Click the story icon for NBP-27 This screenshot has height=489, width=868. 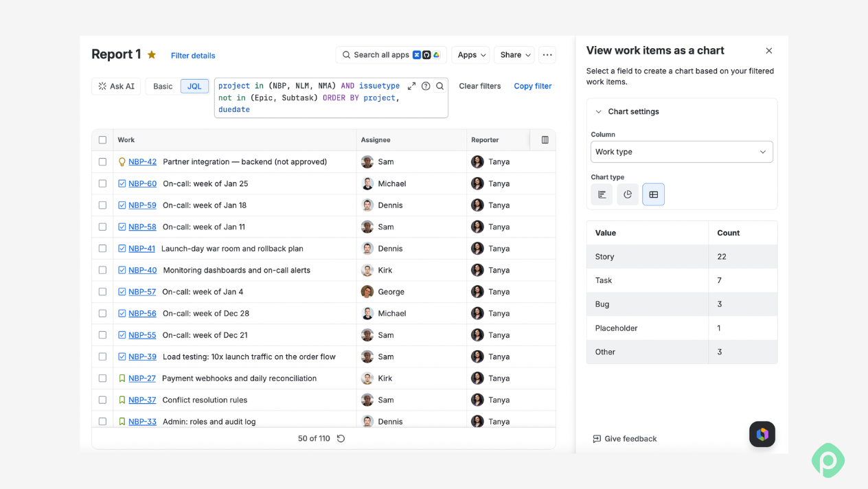tap(122, 378)
